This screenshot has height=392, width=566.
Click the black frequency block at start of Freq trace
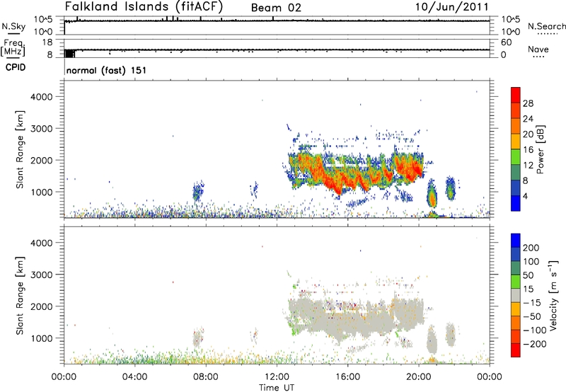(x=69, y=53)
